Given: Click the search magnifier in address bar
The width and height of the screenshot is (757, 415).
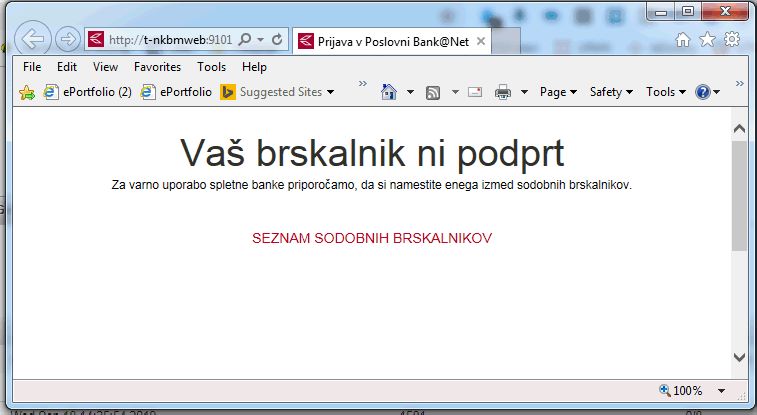Looking at the screenshot, I should tap(245, 39).
